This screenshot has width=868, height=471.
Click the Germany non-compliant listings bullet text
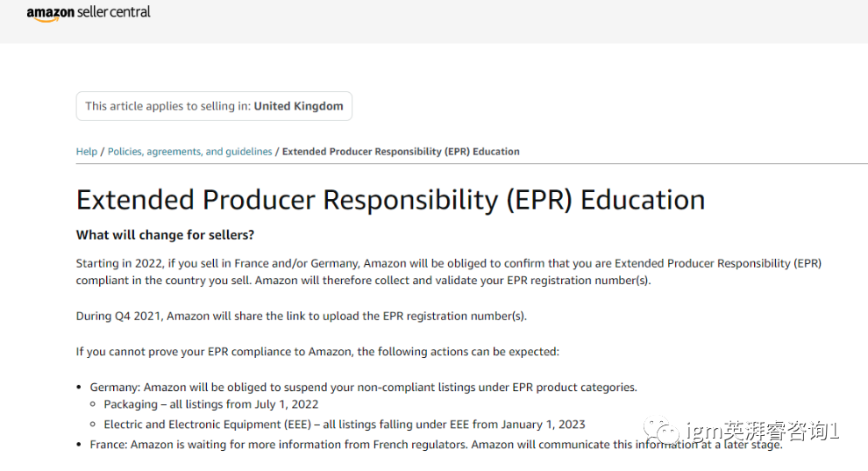click(363, 387)
